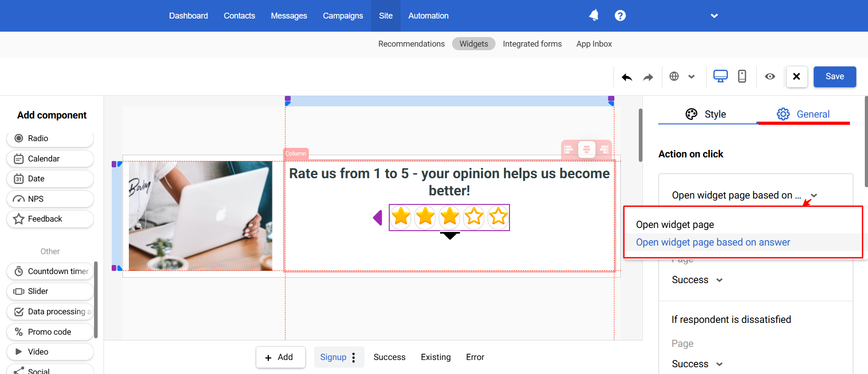This screenshot has height=374, width=868.
Task: Add a new widget page
Action: [x=280, y=357]
